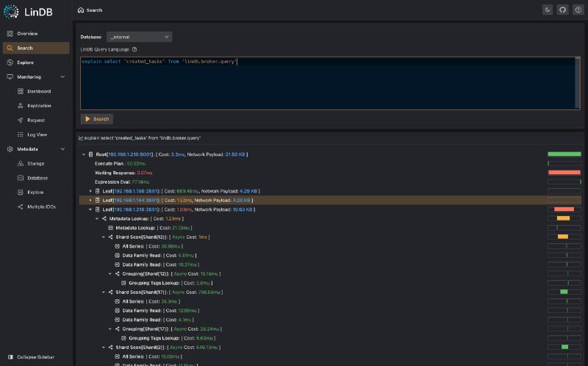Open the Multiple IDCs page
588x366 pixels.
coord(41,207)
